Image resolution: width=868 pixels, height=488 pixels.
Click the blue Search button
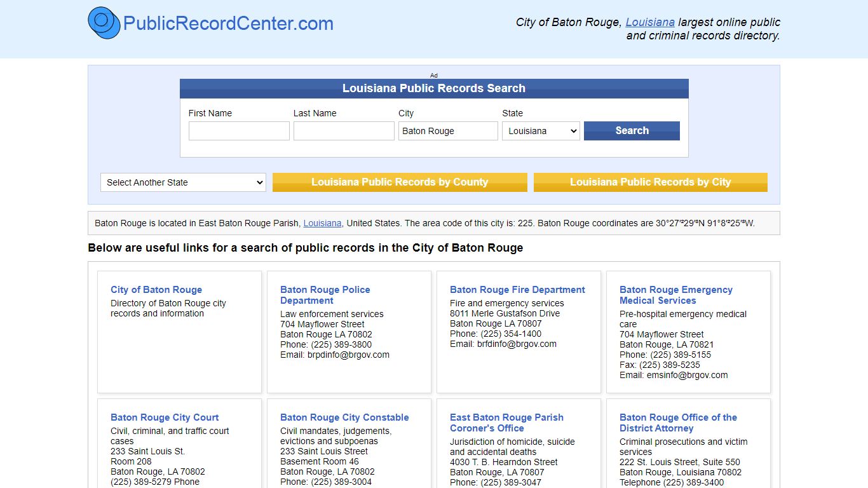click(632, 131)
